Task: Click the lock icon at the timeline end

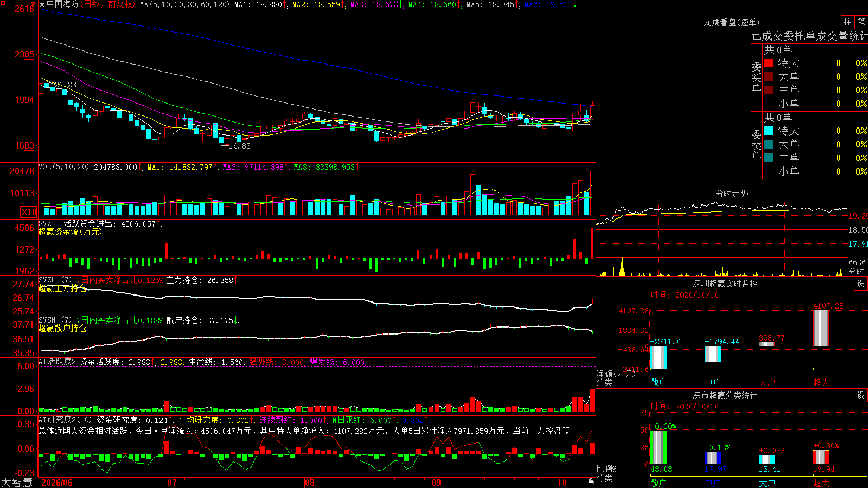Action: [591, 481]
